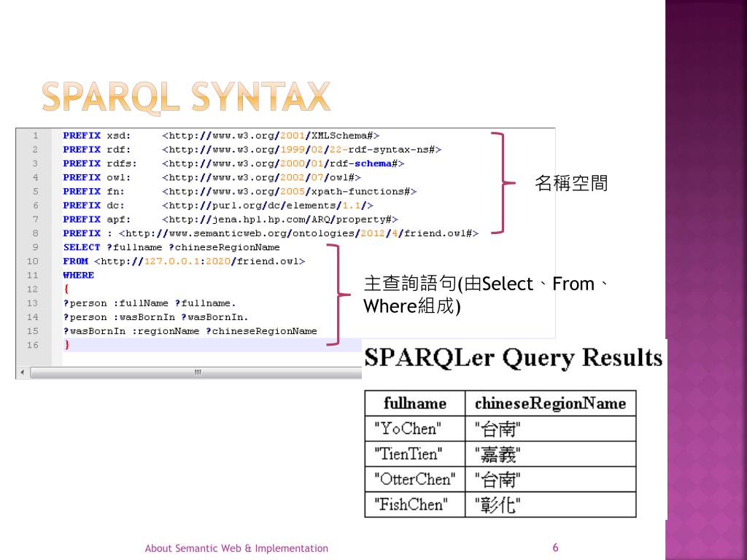
Task: Click the horizontal scrollbar thumb below the code
Action: pyautogui.click(x=196, y=373)
